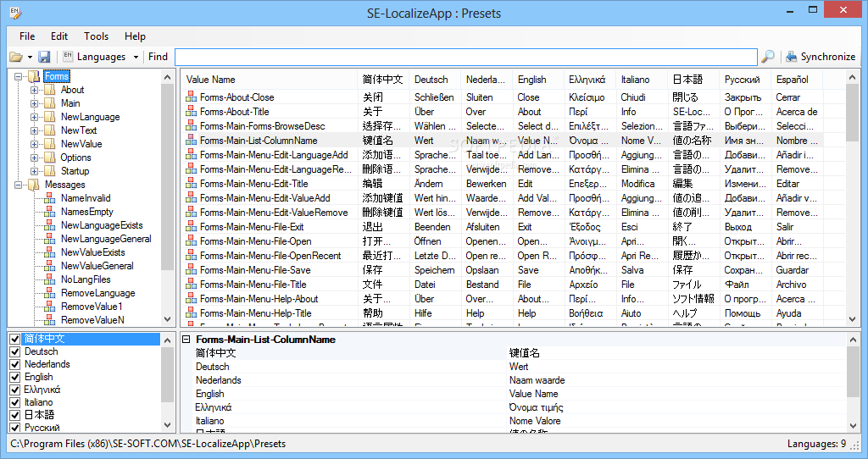Viewport: 868px width, 459px height.
Task: Click the NewLanguageExists value icon
Action: (x=50, y=225)
